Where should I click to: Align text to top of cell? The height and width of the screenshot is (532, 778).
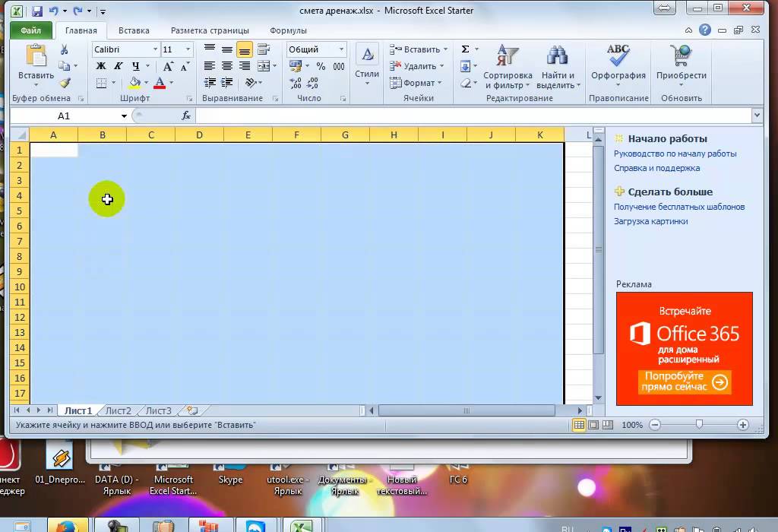(210, 49)
